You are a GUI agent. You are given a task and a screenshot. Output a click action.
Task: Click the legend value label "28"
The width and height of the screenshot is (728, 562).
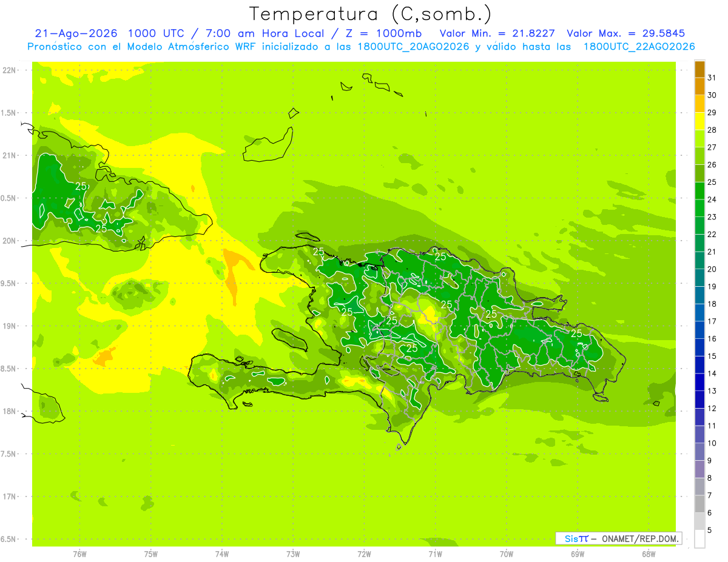pyautogui.click(x=712, y=130)
